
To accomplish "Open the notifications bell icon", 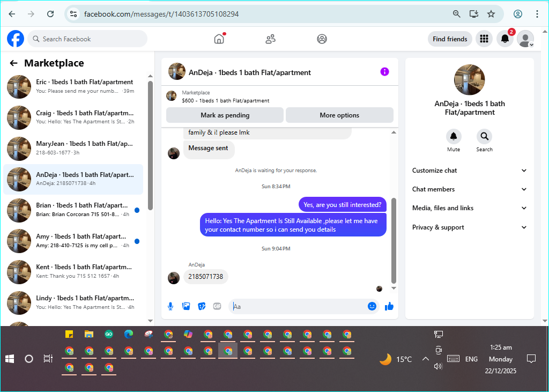I will 505,39.
